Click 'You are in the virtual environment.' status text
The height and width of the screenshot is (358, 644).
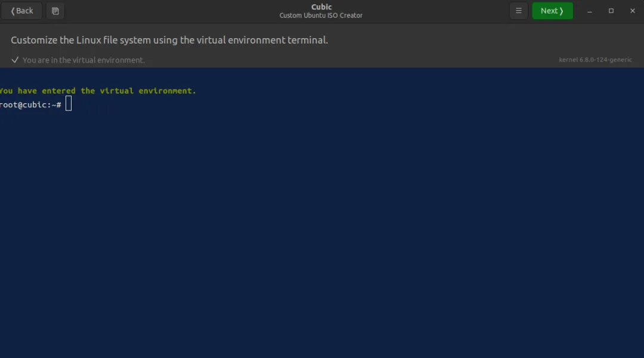point(83,60)
